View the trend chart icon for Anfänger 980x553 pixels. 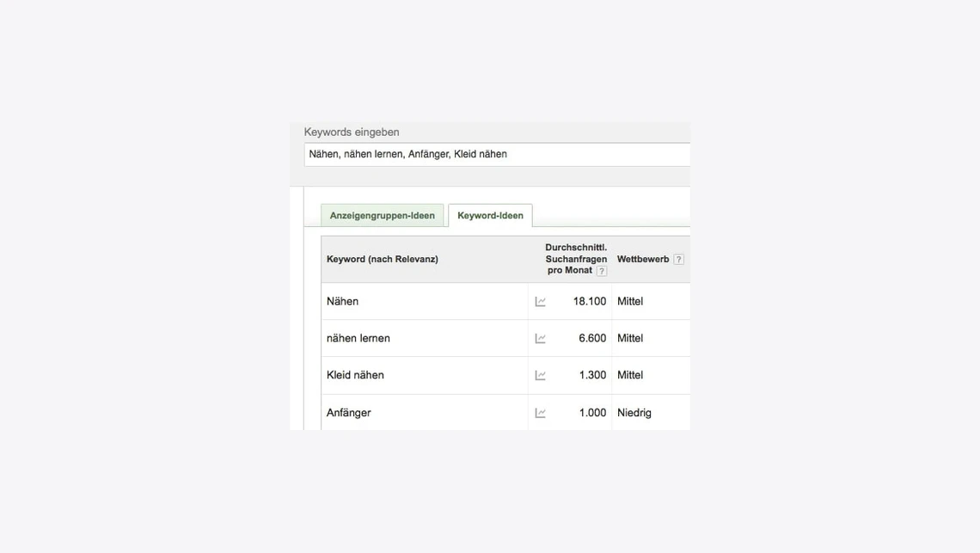[540, 414]
